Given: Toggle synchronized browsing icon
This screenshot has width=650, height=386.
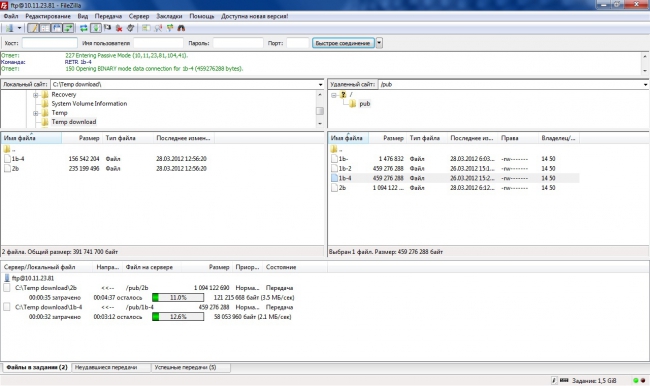Looking at the screenshot, I should pos(170,28).
